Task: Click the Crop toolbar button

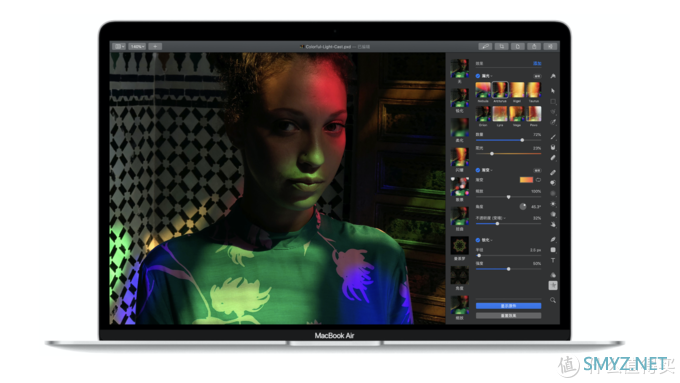Action: point(502,46)
